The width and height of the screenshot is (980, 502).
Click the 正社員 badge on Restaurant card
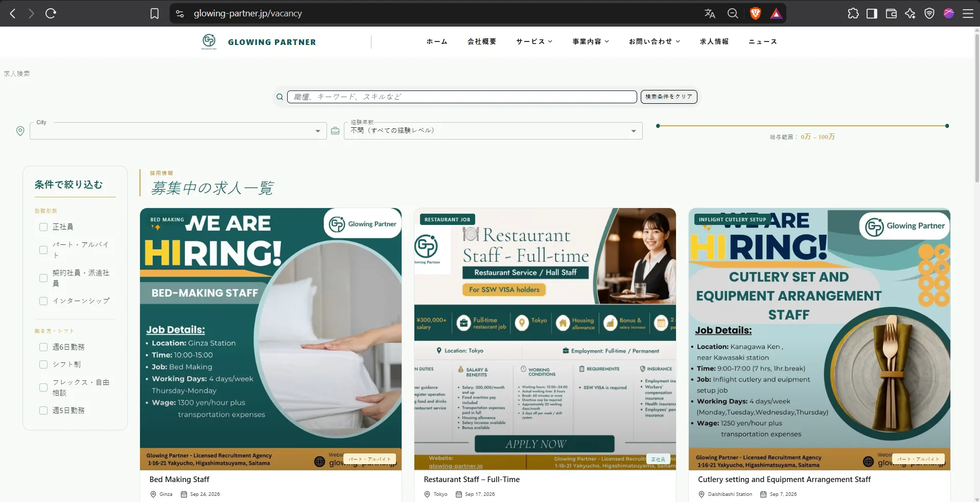point(658,460)
